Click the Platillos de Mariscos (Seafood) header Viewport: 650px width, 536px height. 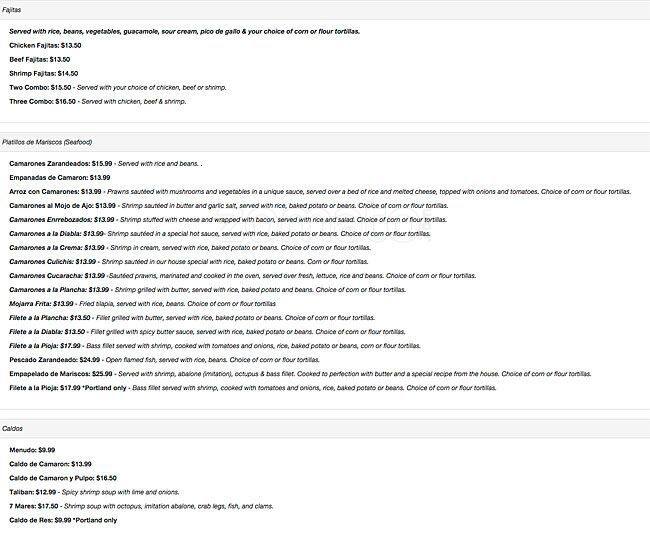47,141
